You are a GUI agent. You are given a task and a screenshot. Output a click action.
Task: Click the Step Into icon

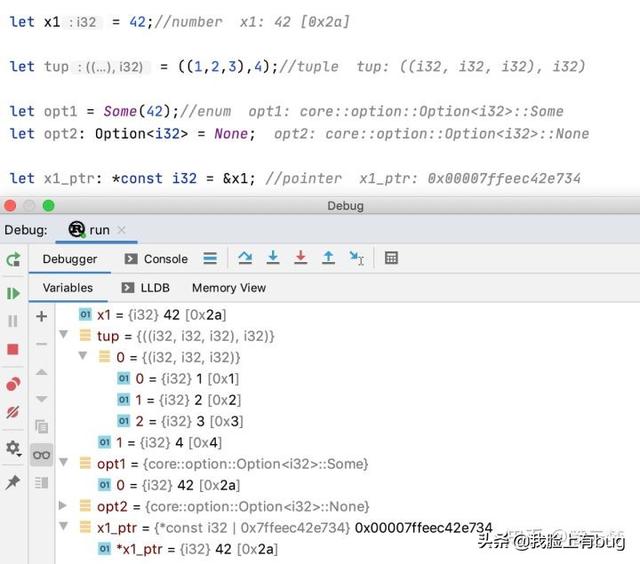click(x=273, y=258)
